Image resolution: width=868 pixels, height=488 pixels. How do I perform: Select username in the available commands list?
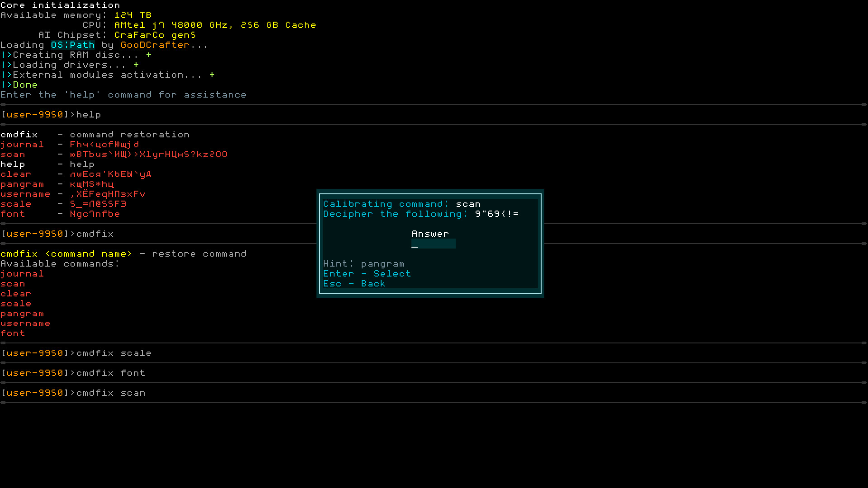[25, 323]
